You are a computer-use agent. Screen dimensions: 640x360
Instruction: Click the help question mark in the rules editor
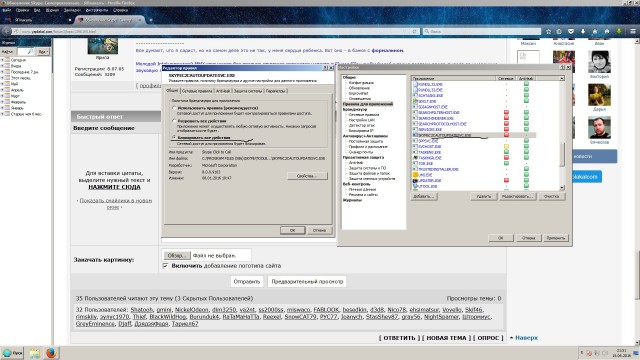[325, 68]
